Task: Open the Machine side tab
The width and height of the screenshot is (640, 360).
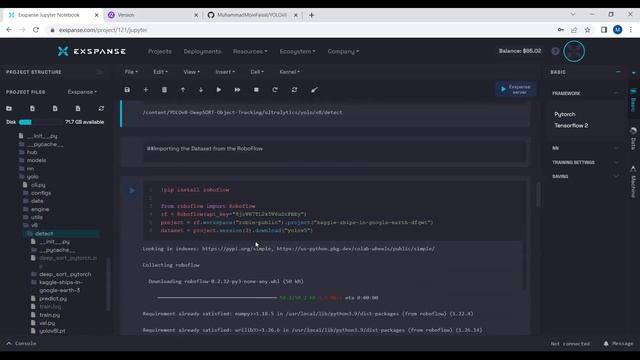Action: point(633,181)
